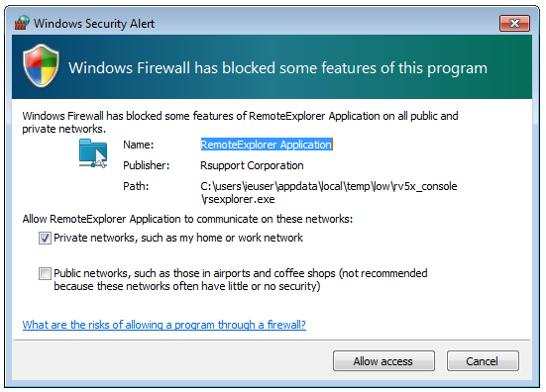The height and width of the screenshot is (392, 546).
Task: Click the Allow RemoteExplorer to communicate instruction text
Action: click(187, 219)
